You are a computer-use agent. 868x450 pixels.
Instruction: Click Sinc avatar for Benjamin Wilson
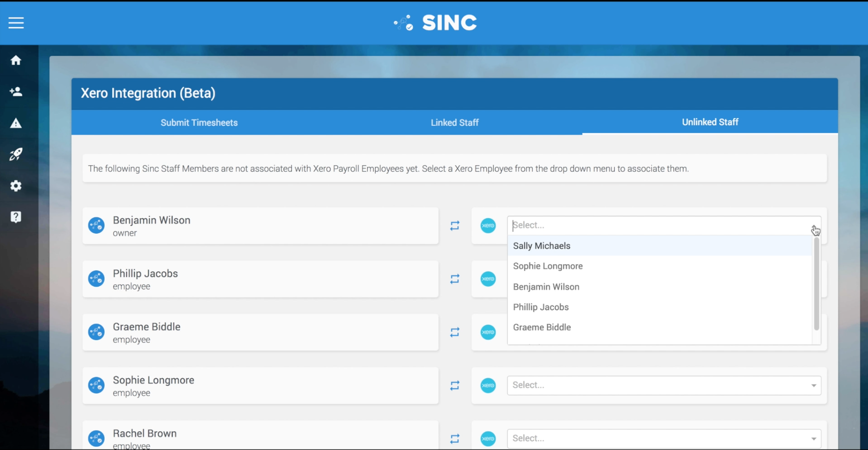point(96,225)
